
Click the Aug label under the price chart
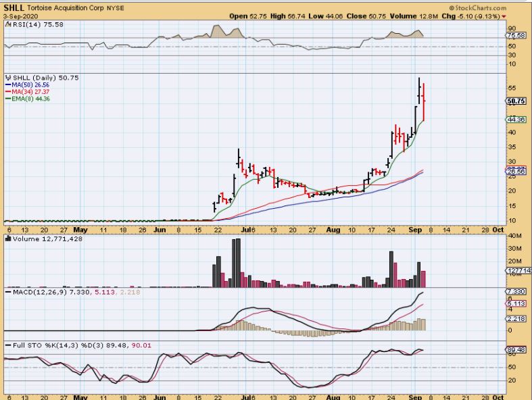(x=333, y=230)
